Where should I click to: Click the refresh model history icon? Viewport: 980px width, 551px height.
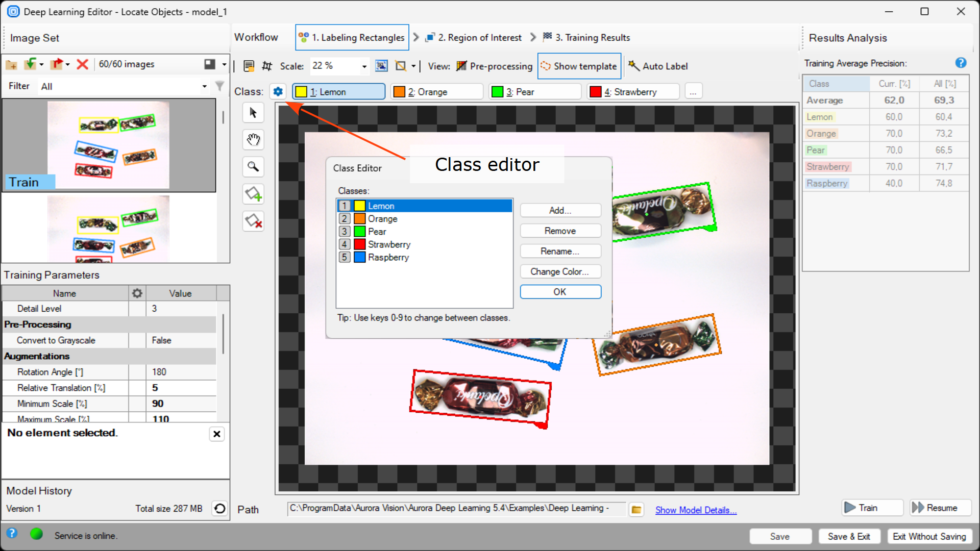click(219, 509)
